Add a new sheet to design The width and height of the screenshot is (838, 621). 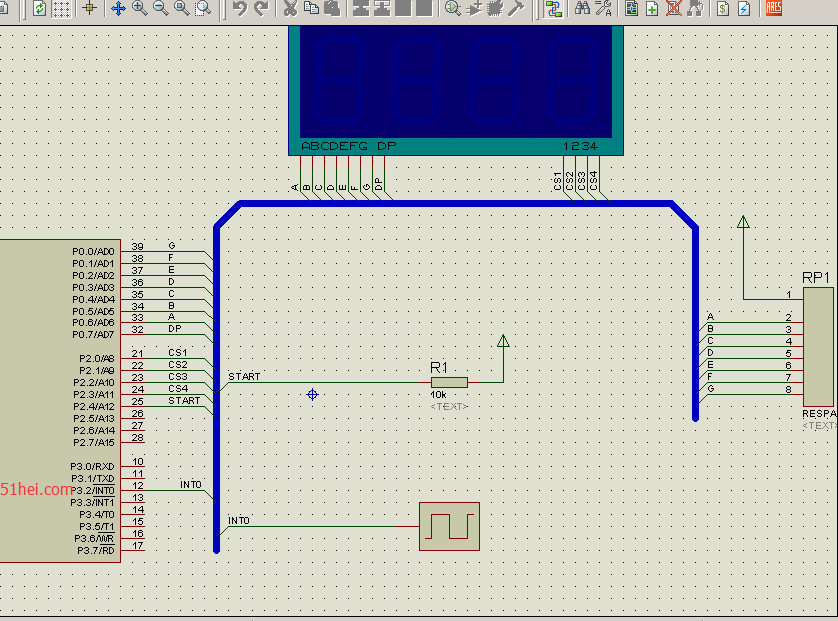652,9
